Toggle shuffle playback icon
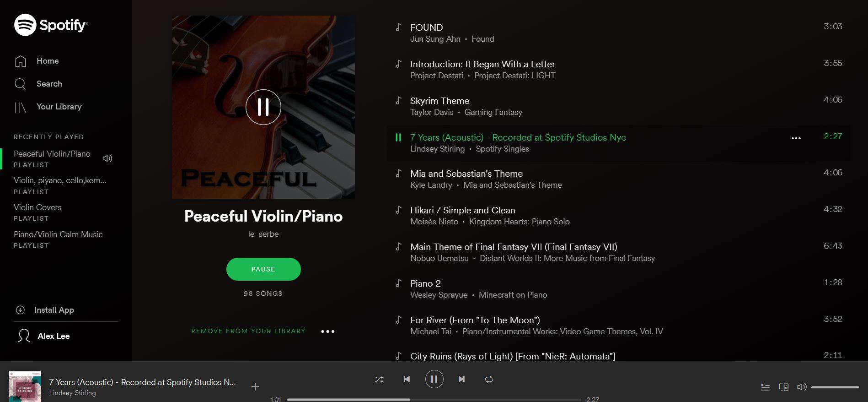This screenshot has width=868, height=402. (379, 379)
